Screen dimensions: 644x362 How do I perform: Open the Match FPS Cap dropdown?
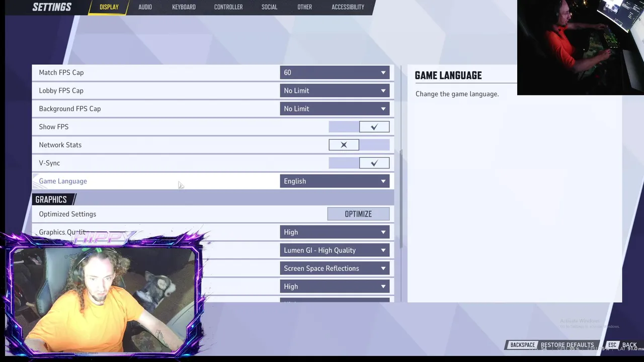[335, 72]
